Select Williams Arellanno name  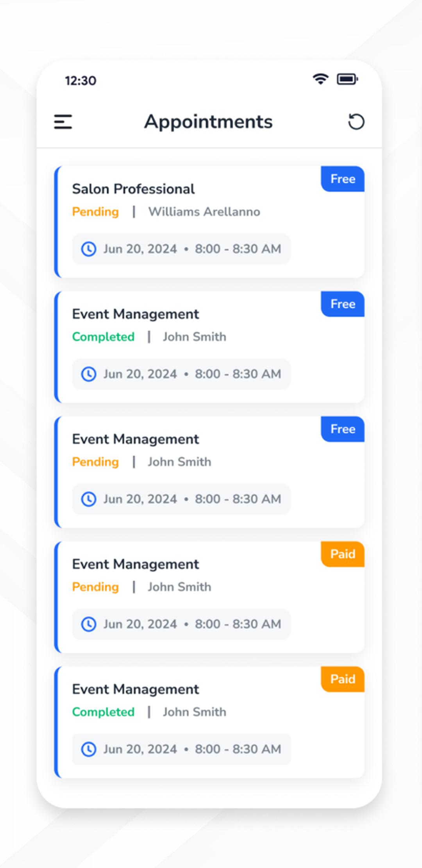tap(204, 212)
